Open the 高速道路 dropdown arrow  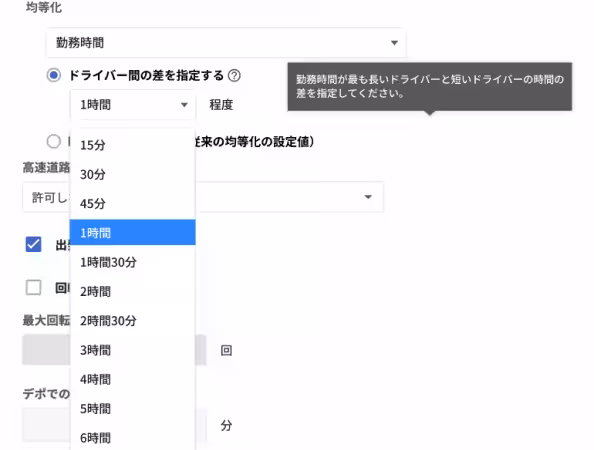[367, 197]
